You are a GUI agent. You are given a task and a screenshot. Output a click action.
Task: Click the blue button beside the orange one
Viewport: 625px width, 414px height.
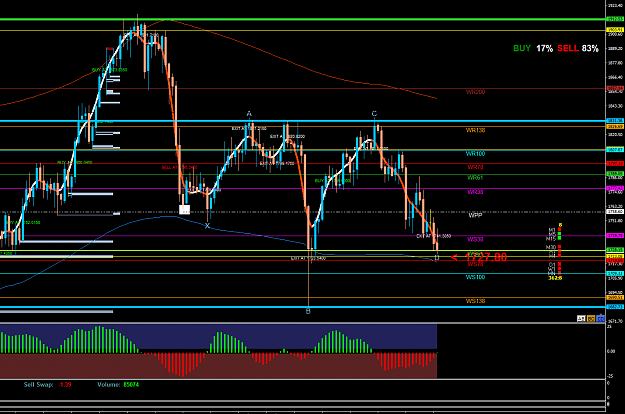(600, 318)
